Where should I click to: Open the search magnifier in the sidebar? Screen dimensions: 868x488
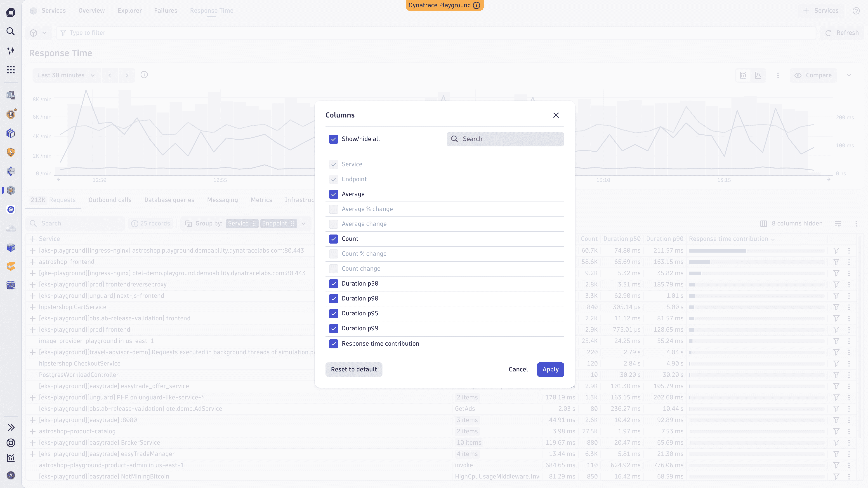[11, 31]
